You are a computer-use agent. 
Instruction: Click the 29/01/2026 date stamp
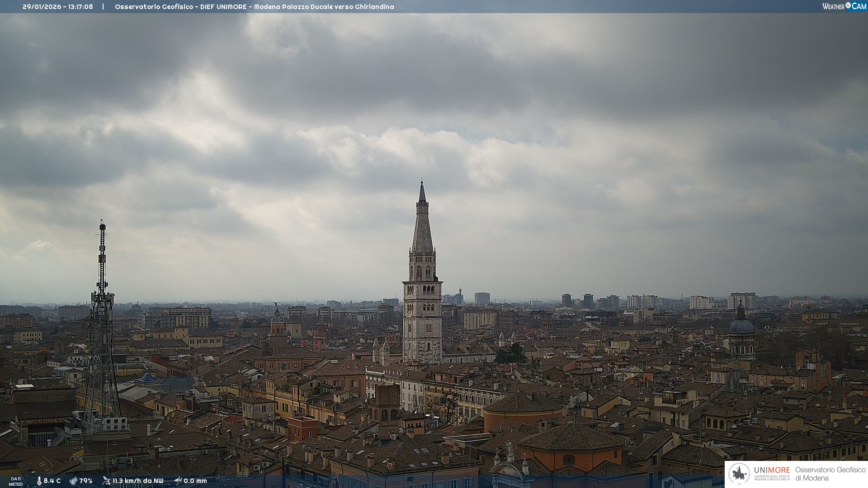pos(42,7)
